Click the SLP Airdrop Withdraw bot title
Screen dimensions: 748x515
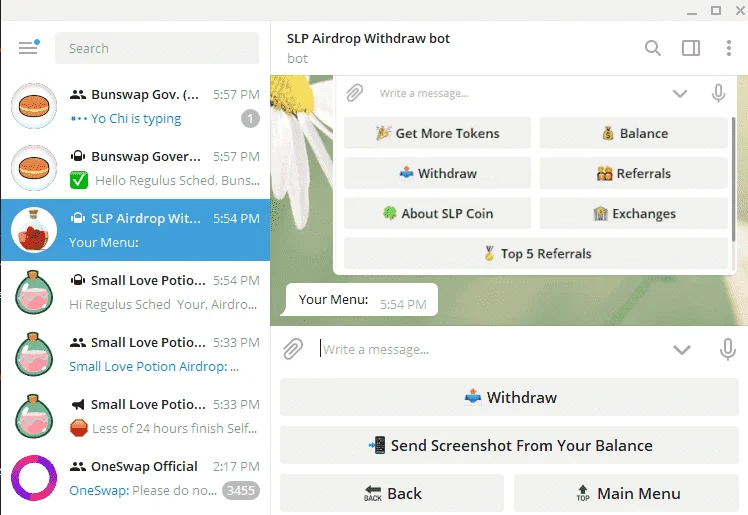pyautogui.click(x=368, y=39)
